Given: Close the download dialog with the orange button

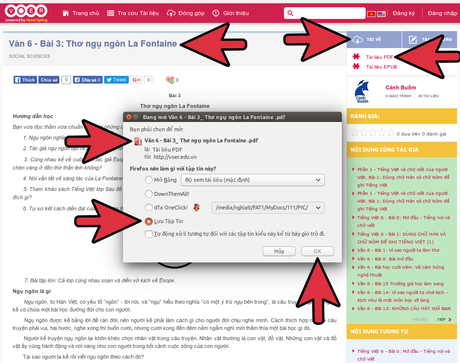Looking at the screenshot, I should [x=129, y=117].
